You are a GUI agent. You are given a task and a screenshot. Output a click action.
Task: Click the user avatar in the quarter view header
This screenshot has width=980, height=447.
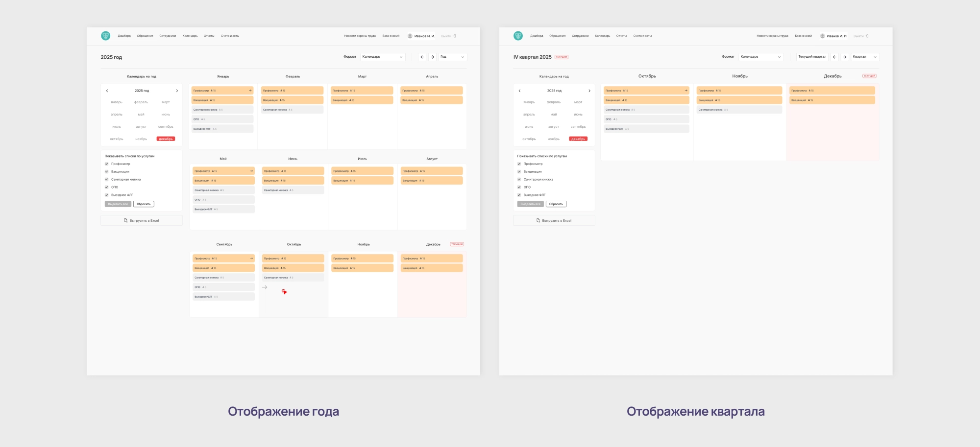tap(822, 36)
